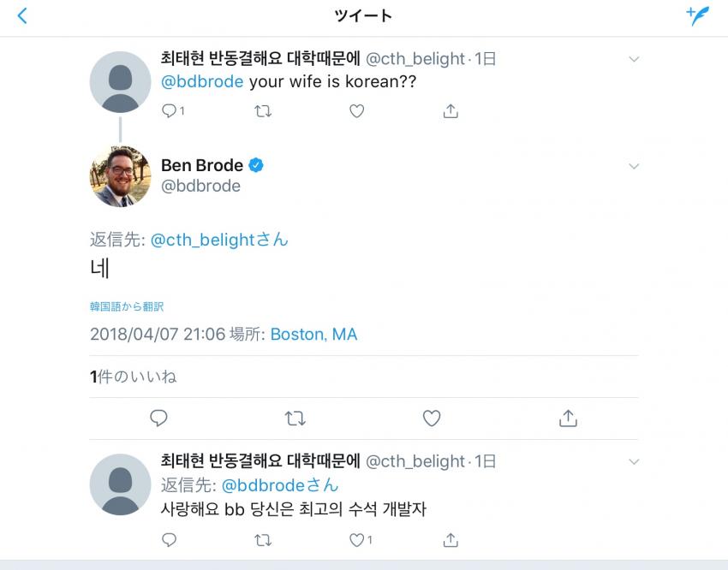Like the bottom reply tweet with 1 like
The width and height of the screenshot is (728, 570).
coord(358,540)
